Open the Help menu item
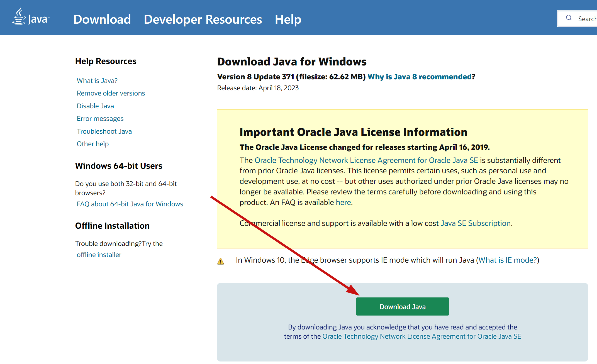 [x=288, y=19]
